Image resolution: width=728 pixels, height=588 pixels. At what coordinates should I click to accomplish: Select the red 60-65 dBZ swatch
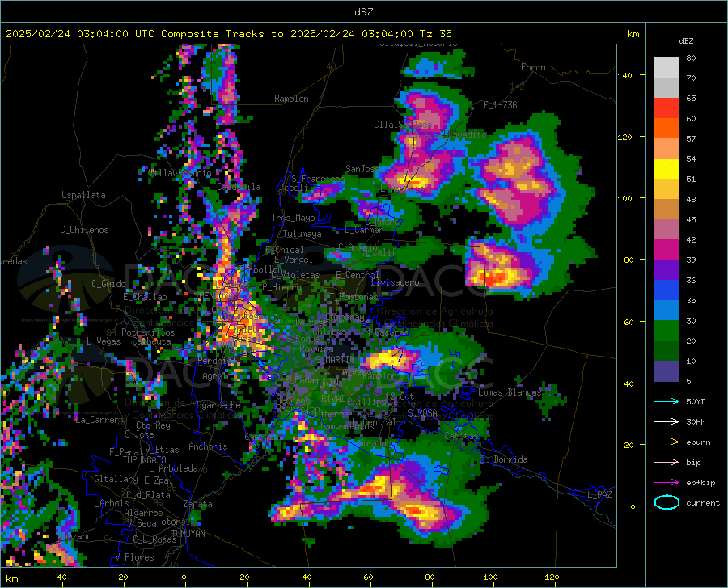(x=667, y=108)
